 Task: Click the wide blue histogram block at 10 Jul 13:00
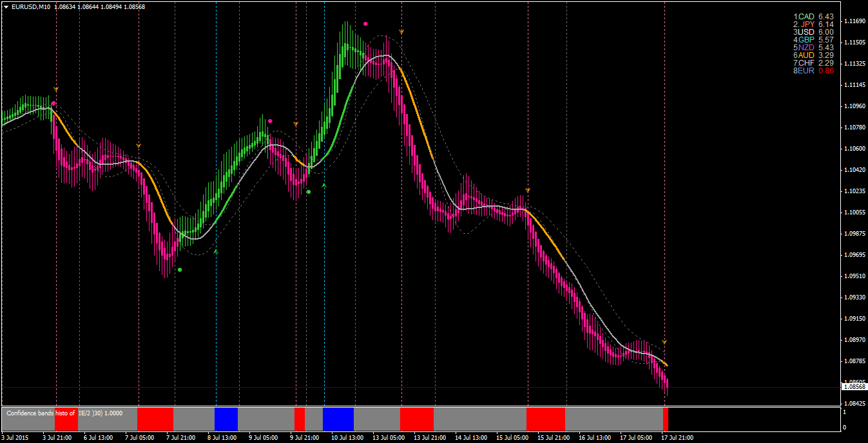(x=338, y=419)
